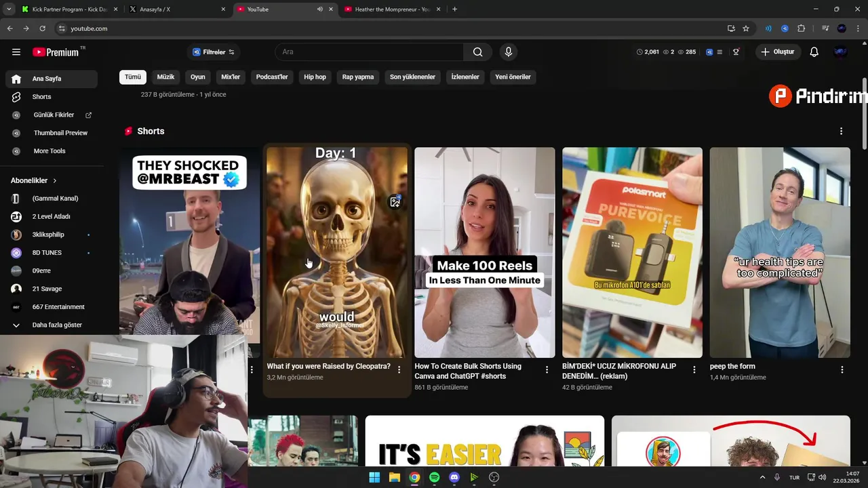Play the Polosmart Purevoice microphone short
This screenshot has height=488, width=868.
632,252
